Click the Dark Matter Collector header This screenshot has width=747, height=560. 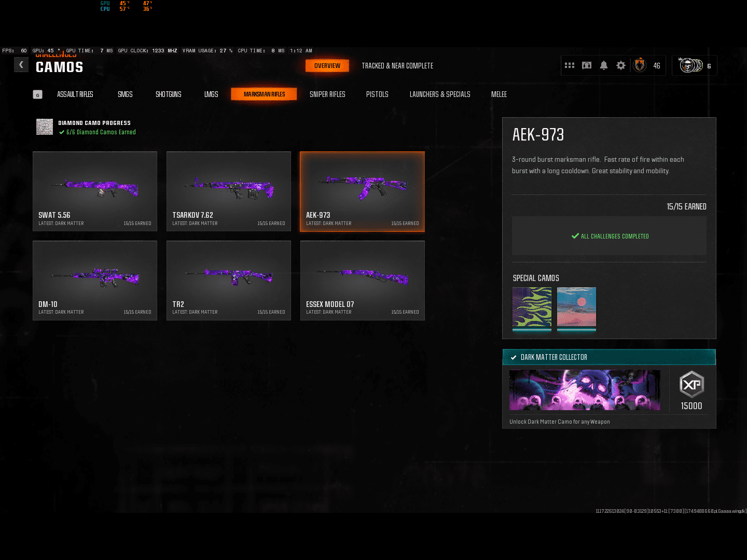[x=609, y=357]
